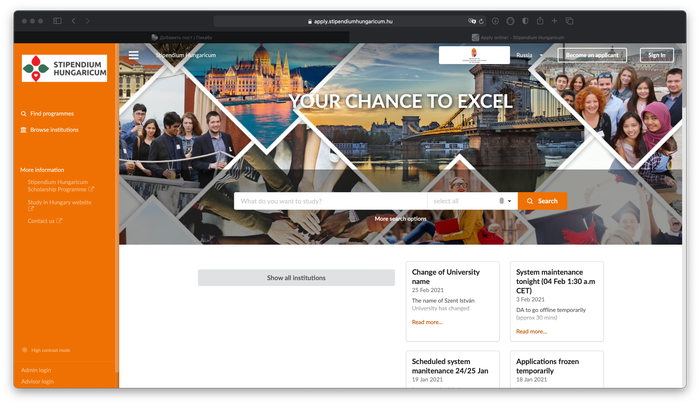Click the translate icon in address bar

(471, 21)
